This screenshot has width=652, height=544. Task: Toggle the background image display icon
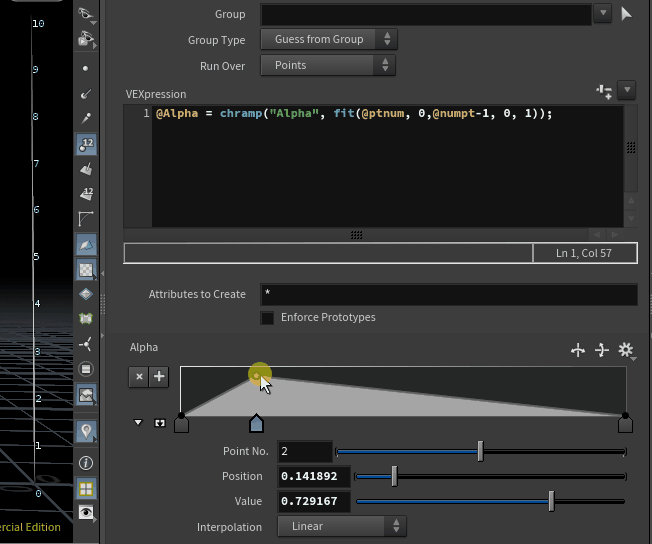pyautogui.click(x=86, y=395)
